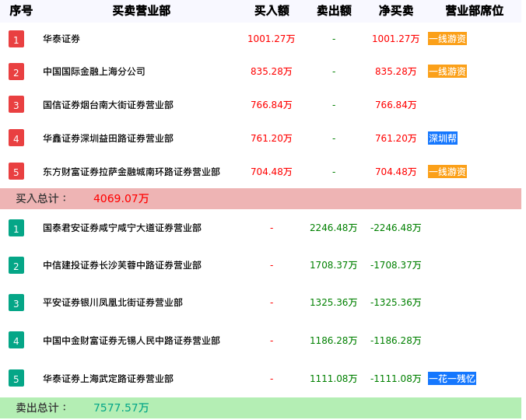Click the 卖出总计 label
The height and width of the screenshot is (420, 526).
(x=41, y=408)
